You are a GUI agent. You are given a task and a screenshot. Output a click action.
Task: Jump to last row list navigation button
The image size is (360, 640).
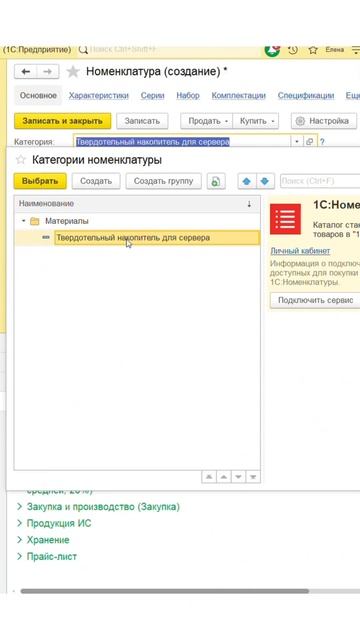253,477
